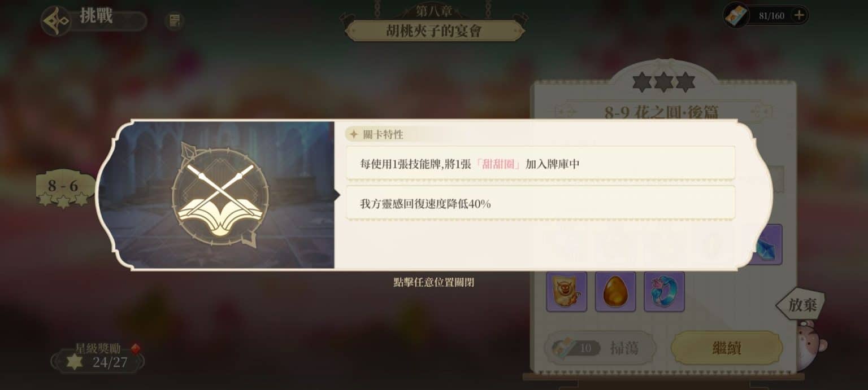Select the 甜甜圈 card trait row
Image resolution: width=868 pixels, height=390 pixels.
(x=540, y=164)
